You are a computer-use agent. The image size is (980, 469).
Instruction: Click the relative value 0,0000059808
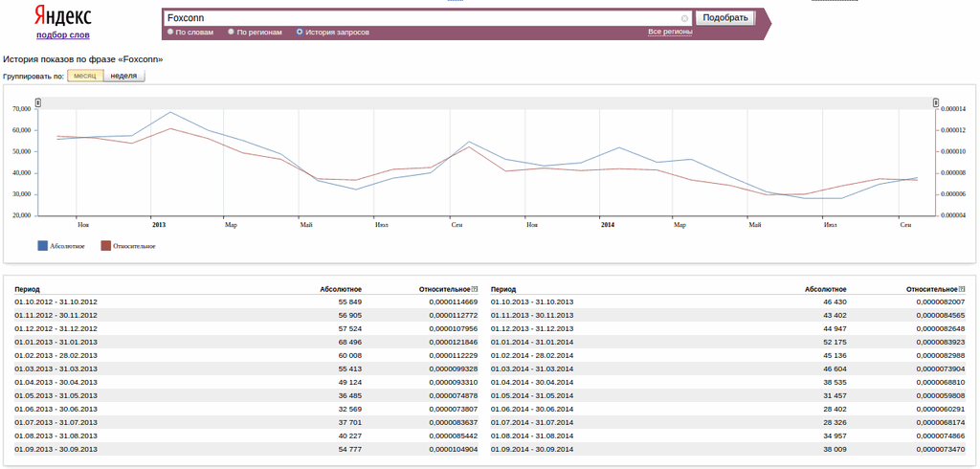[941, 396]
